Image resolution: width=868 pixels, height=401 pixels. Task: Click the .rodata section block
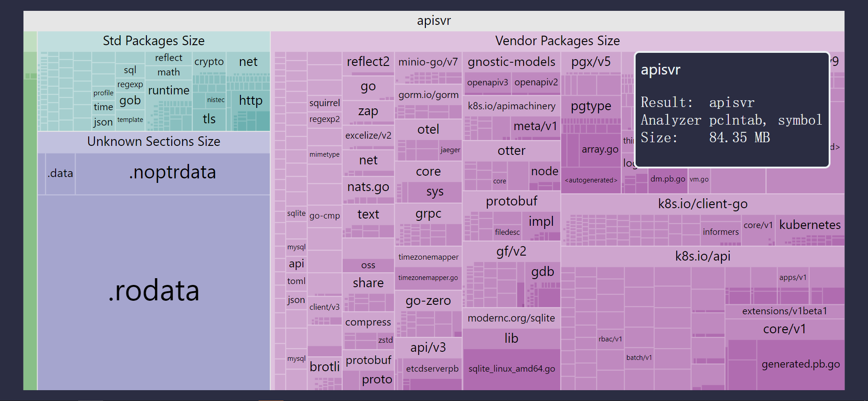[154, 291]
